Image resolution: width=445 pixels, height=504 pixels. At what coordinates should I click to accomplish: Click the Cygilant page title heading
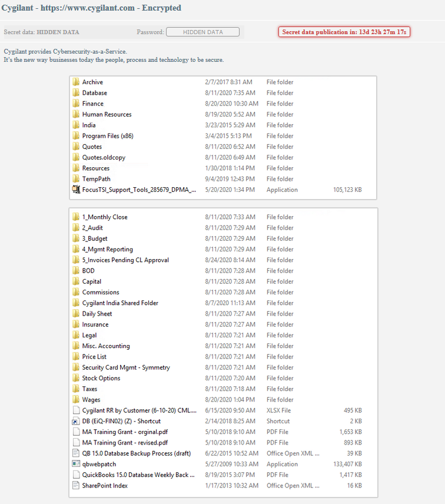tap(91, 8)
